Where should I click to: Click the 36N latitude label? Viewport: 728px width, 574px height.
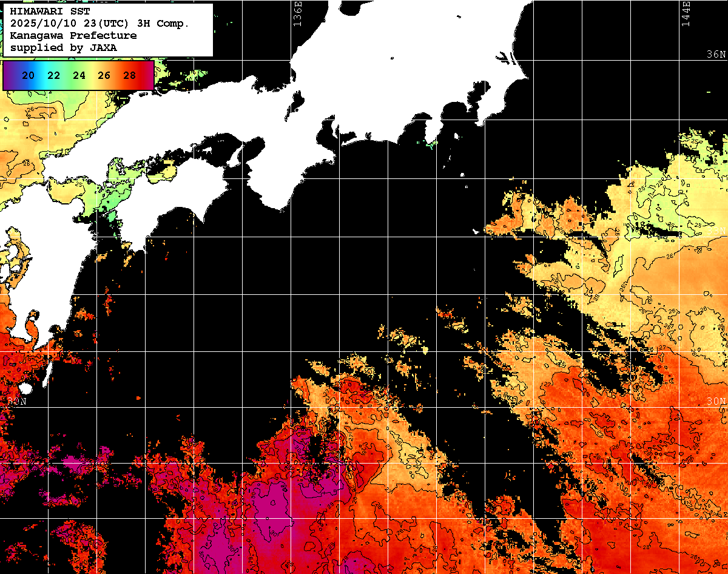[716, 55]
